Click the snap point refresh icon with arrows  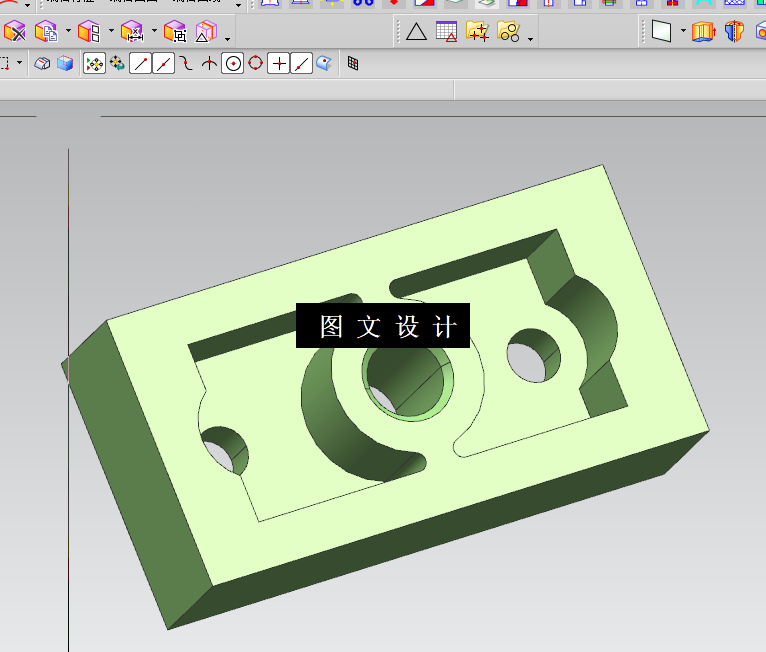point(117,63)
